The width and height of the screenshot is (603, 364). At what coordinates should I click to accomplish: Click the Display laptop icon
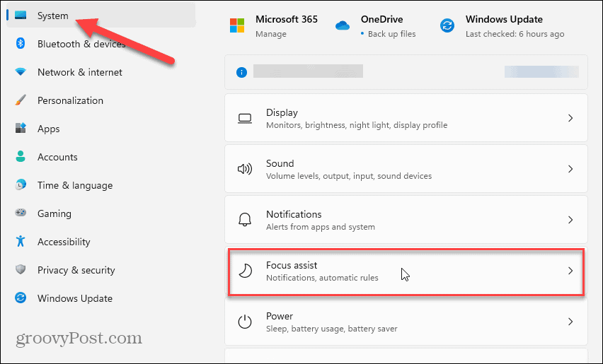(245, 118)
